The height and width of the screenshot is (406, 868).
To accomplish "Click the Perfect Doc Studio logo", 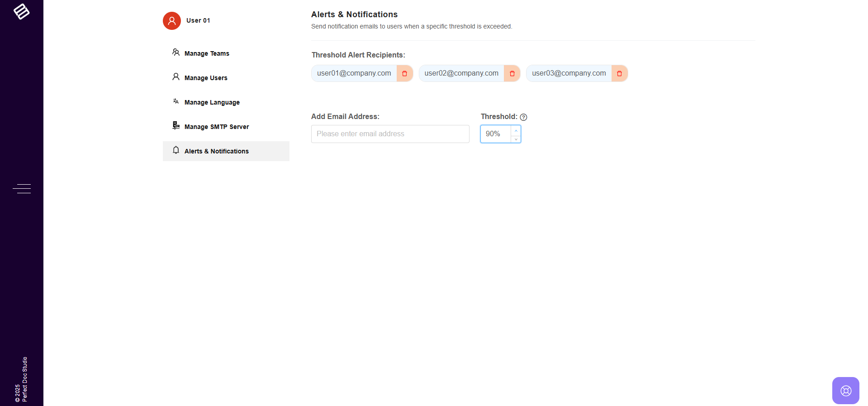I will coord(21,11).
